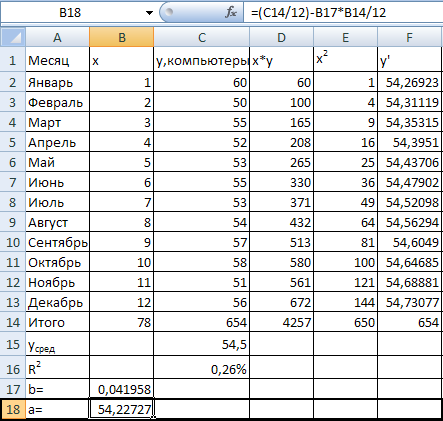The width and height of the screenshot is (443, 421).
Task: Click the у,компьютеры header cell
Action: 202,60
